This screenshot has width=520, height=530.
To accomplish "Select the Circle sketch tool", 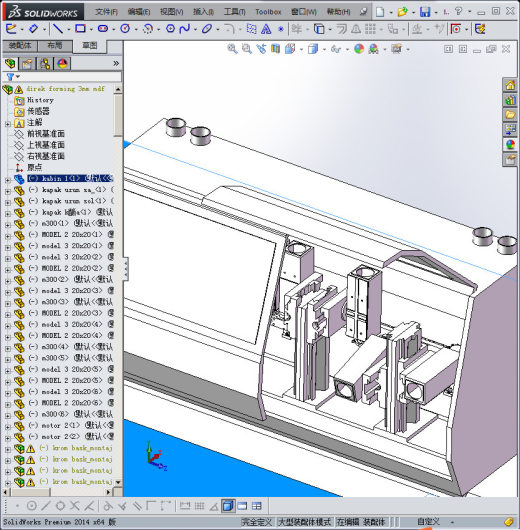I will tap(125, 29).
